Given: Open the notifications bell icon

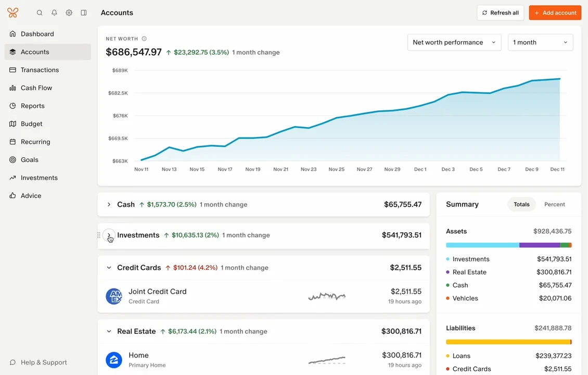Looking at the screenshot, I should [x=54, y=13].
